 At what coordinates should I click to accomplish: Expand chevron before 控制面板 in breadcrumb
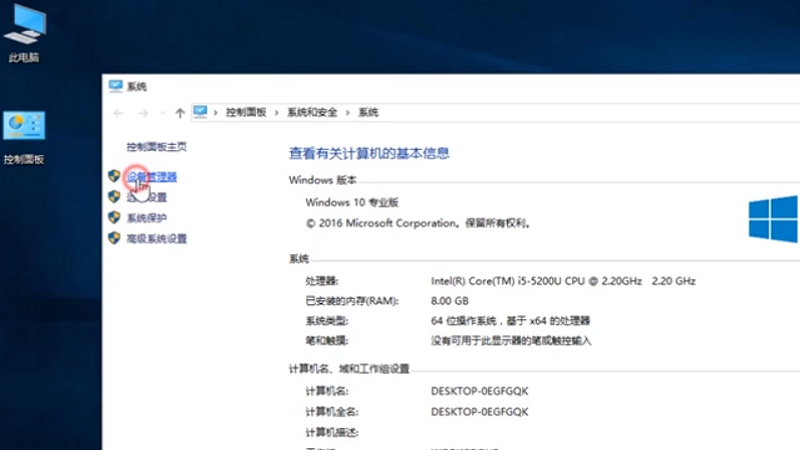(215, 113)
